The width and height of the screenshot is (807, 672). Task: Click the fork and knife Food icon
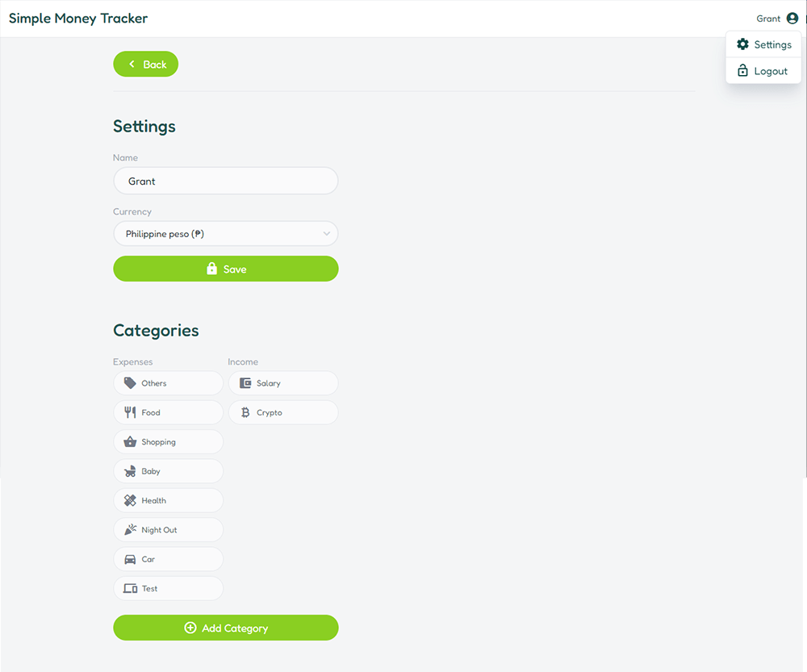click(130, 412)
